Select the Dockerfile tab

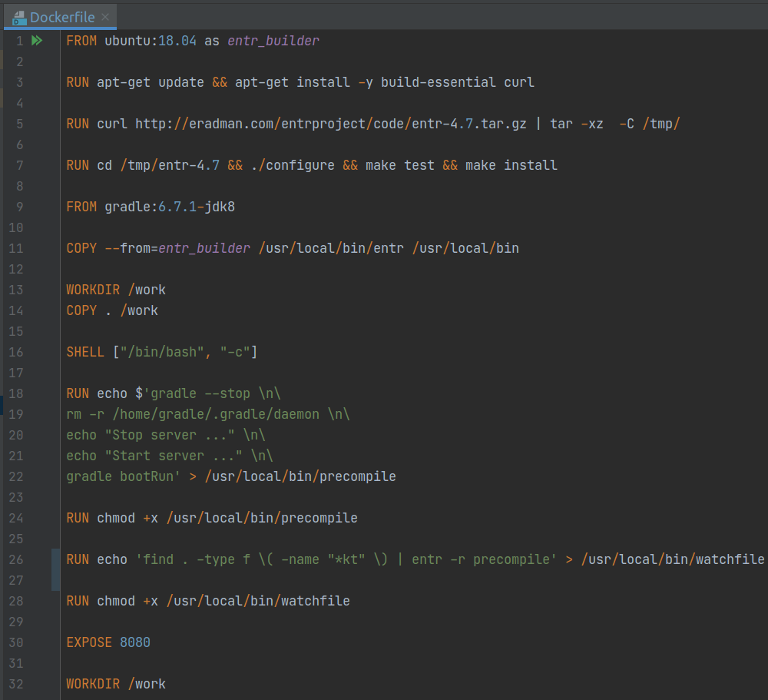tap(63, 17)
